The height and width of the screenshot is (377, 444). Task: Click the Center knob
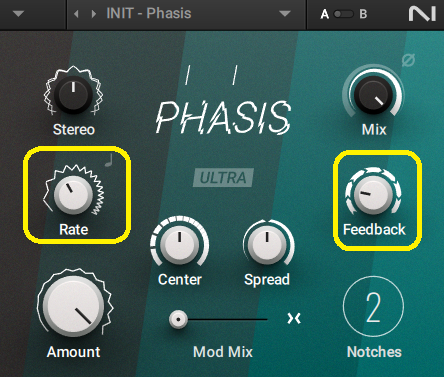(180, 245)
